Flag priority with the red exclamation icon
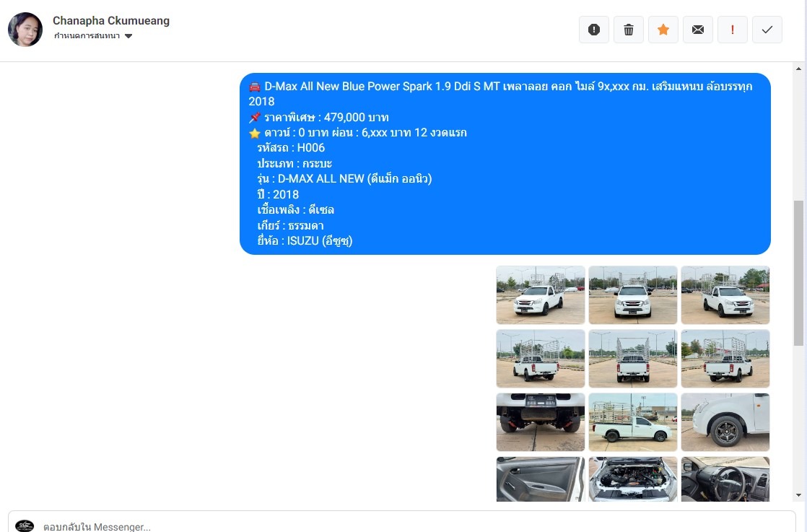The height and width of the screenshot is (532, 807). point(733,30)
